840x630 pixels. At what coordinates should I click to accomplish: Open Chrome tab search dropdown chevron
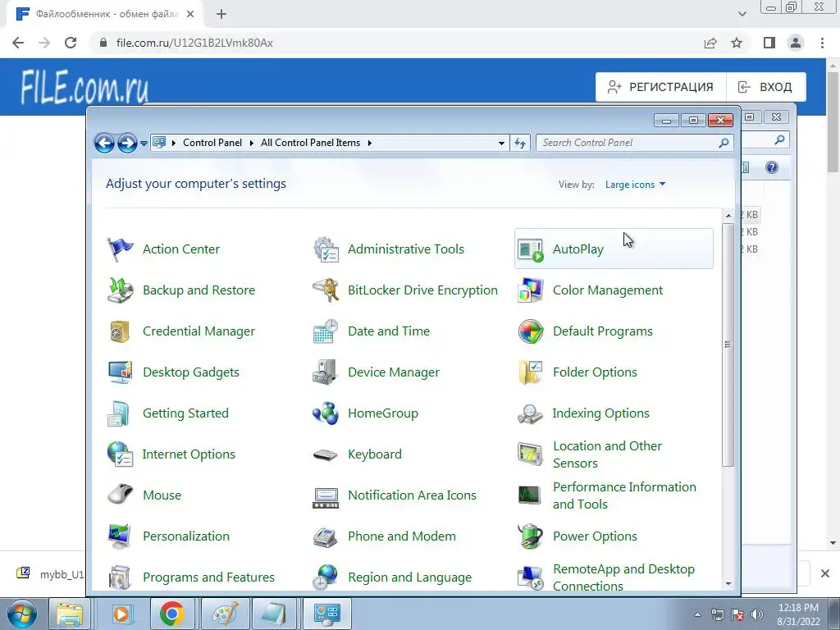(742, 13)
